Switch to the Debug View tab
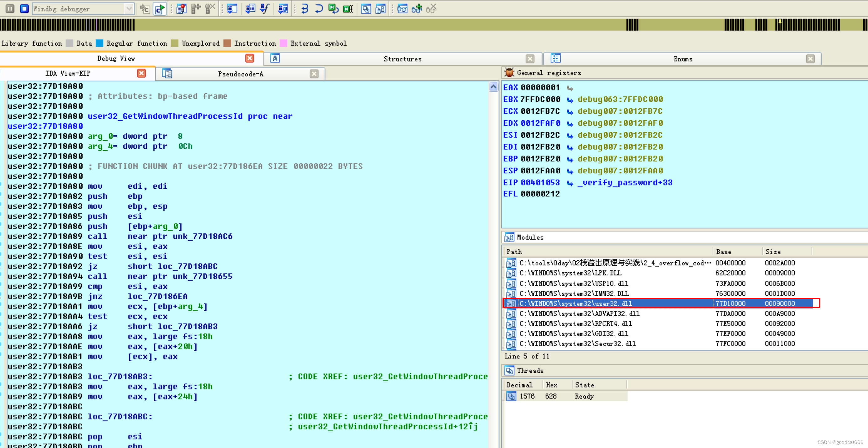Image resolution: width=868 pixels, height=448 pixels. pos(116,58)
